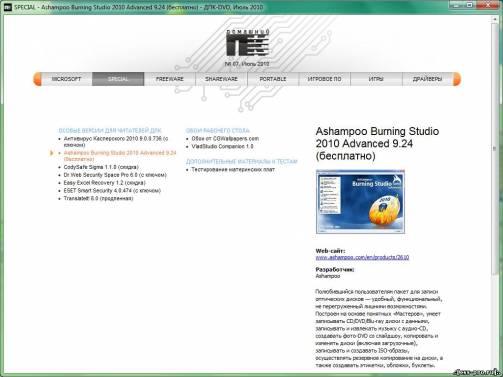Switch to the ИГРЫ tab
Screen dimensions: 503x377
pos(376,79)
